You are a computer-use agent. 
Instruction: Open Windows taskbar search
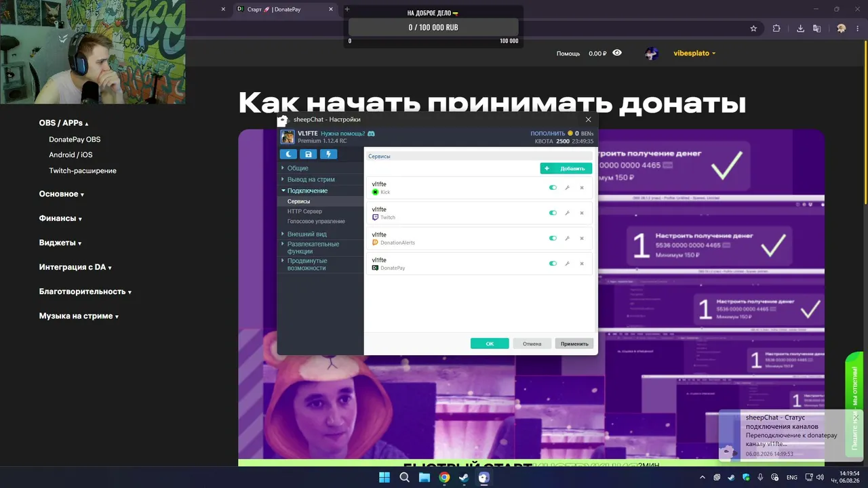405,477
